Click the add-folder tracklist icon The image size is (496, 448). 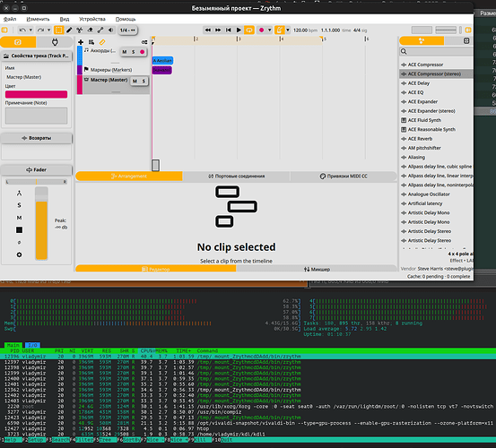pyautogui.click(x=91, y=42)
